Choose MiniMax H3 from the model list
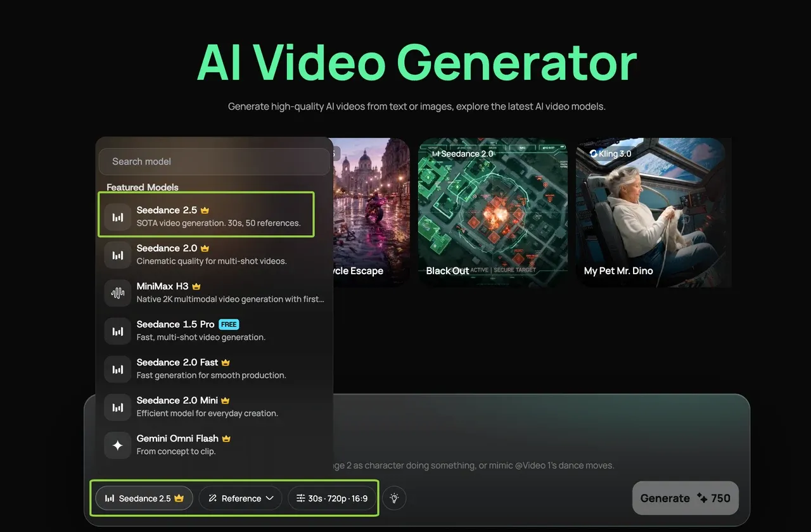 point(215,293)
